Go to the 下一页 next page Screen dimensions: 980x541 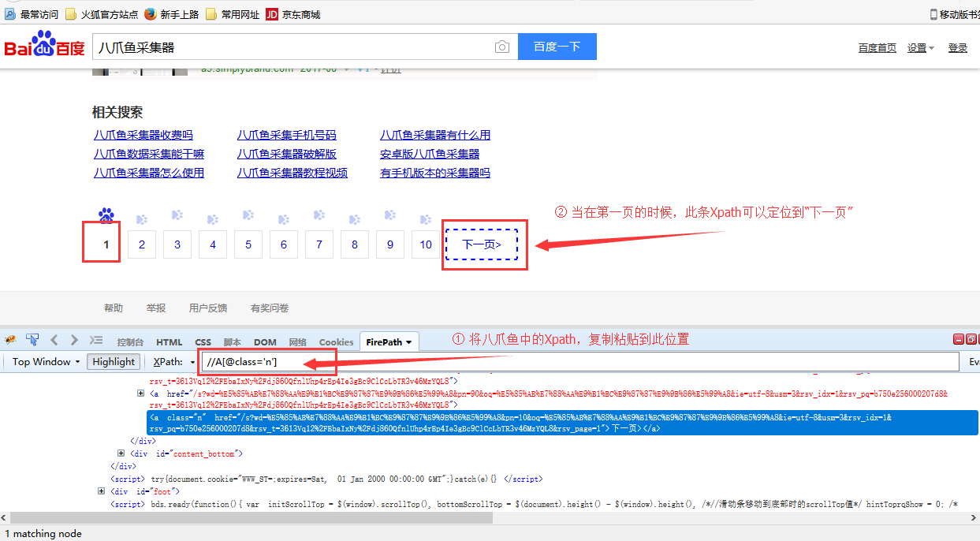(482, 244)
